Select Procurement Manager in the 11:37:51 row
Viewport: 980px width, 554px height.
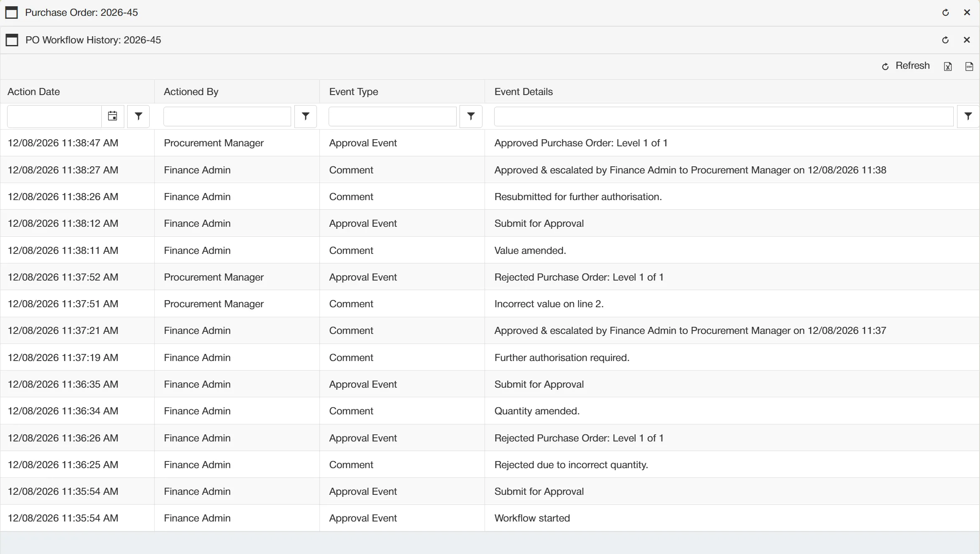coord(237,304)
